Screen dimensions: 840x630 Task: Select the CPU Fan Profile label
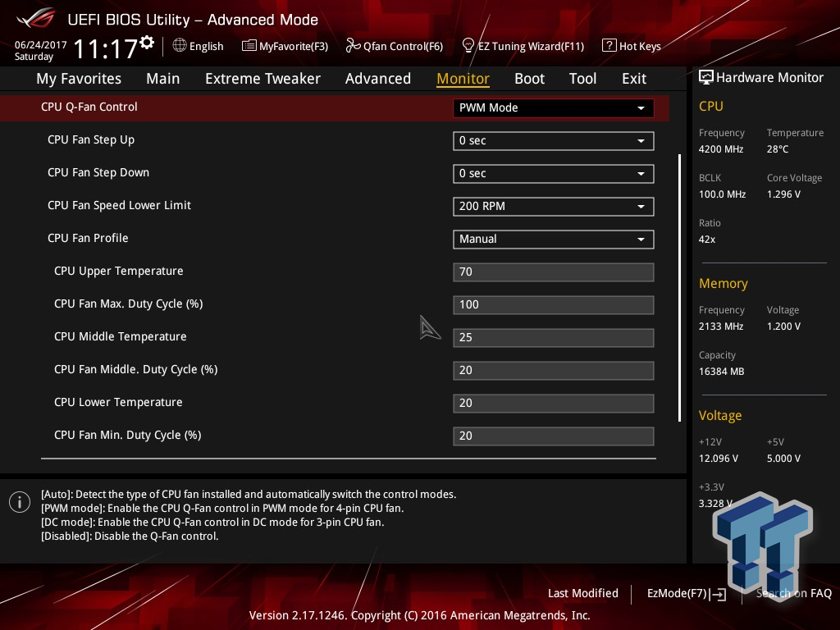click(88, 238)
